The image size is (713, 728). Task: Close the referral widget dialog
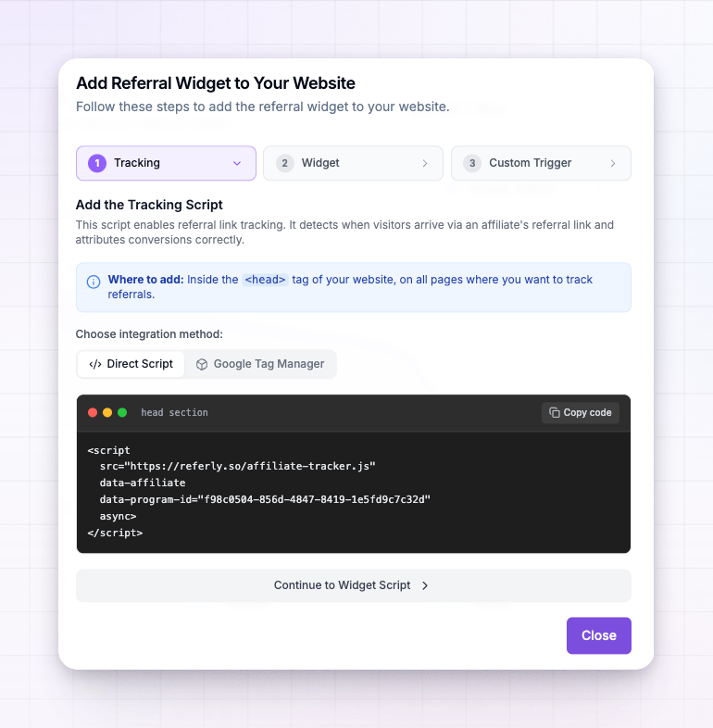[599, 635]
